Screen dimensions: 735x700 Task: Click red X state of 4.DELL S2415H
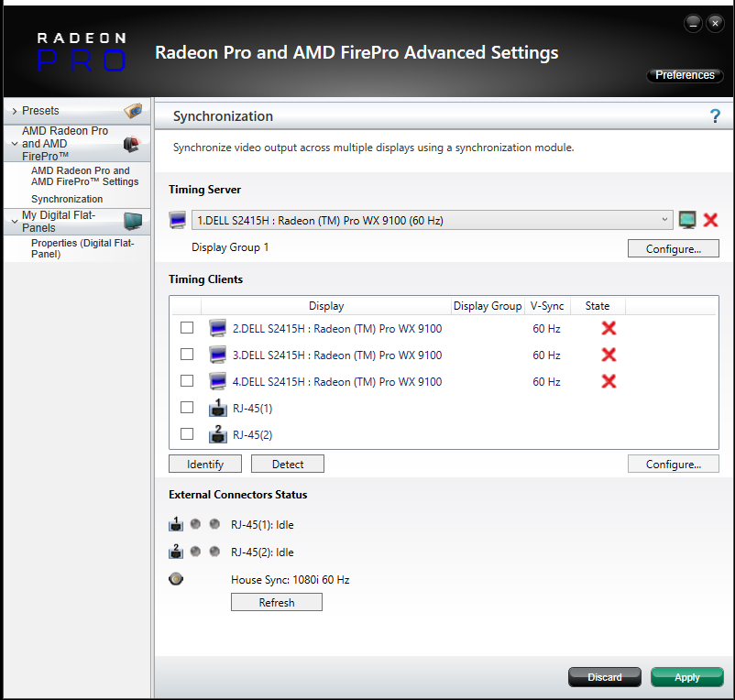609,382
